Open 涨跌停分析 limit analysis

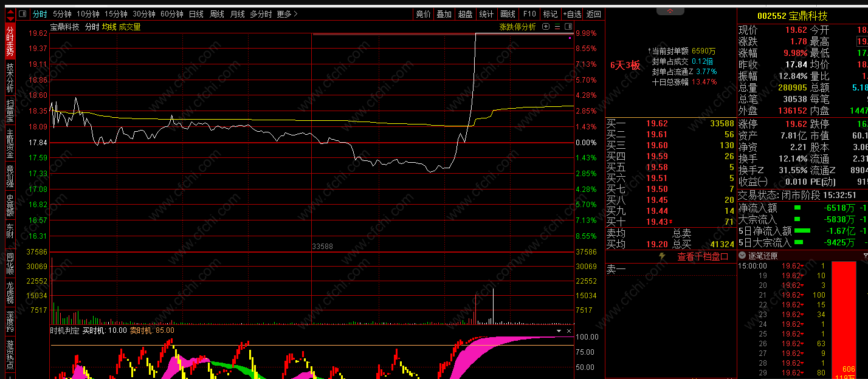point(518,27)
